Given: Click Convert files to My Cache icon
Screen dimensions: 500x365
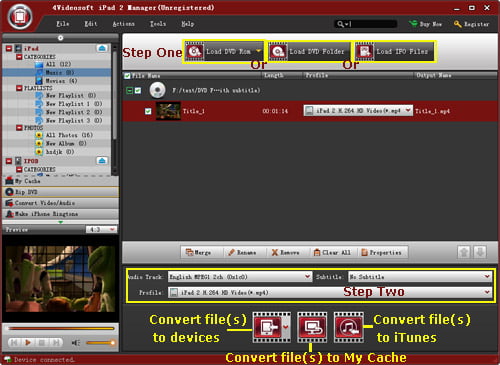Looking at the screenshot, I should coord(312,327).
